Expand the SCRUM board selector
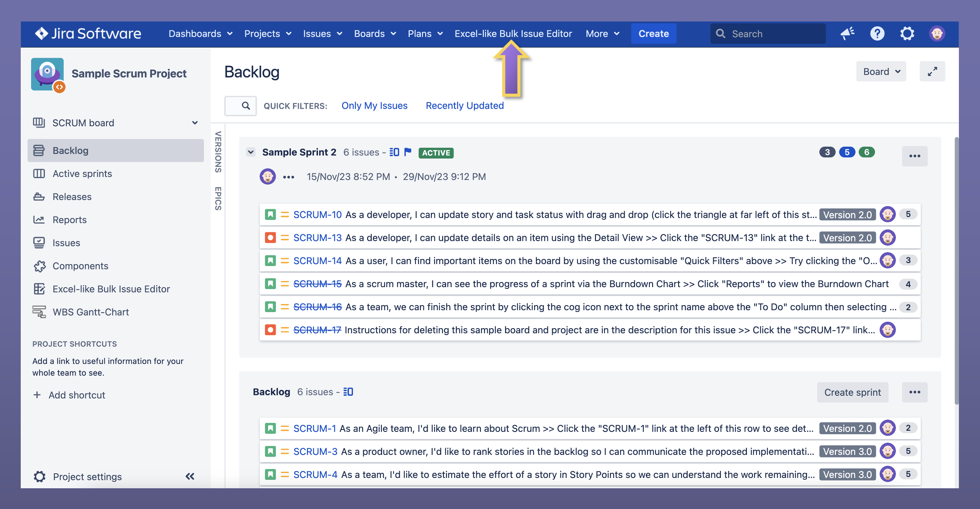Viewport: 980px width, 509px height. (x=195, y=123)
